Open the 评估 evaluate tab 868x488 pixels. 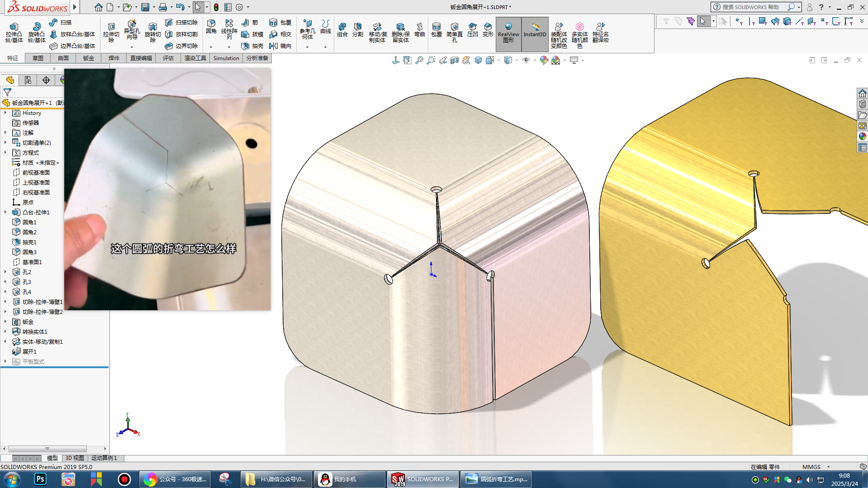tap(168, 58)
